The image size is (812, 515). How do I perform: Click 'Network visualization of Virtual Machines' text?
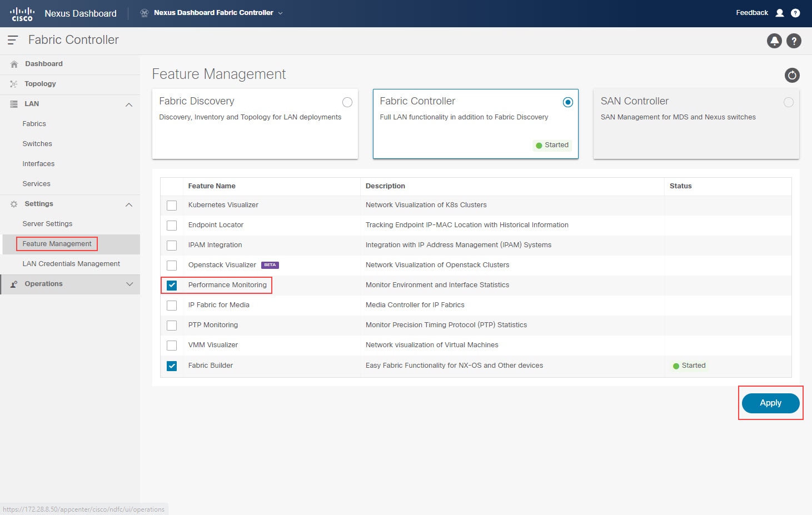coord(432,345)
